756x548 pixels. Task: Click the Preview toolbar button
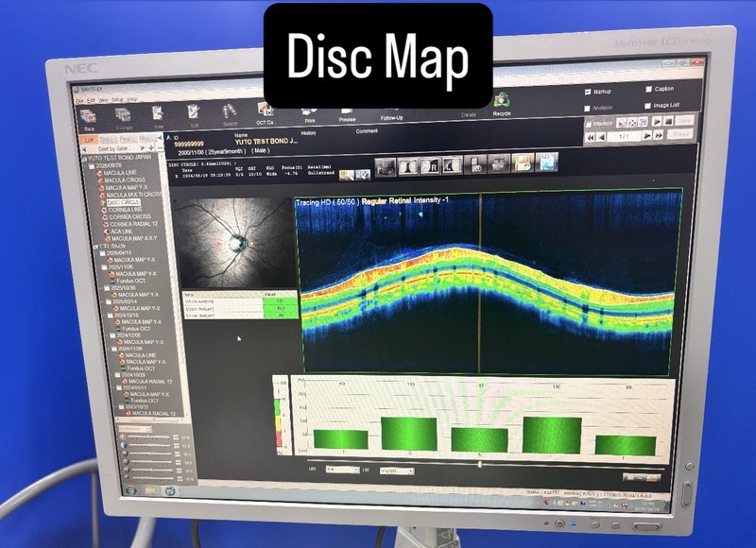tap(347, 114)
